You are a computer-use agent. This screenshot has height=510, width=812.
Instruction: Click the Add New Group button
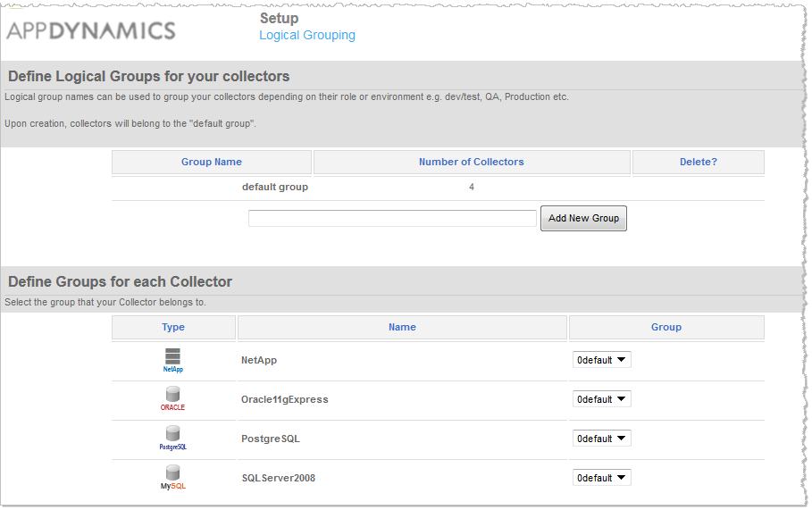583,219
